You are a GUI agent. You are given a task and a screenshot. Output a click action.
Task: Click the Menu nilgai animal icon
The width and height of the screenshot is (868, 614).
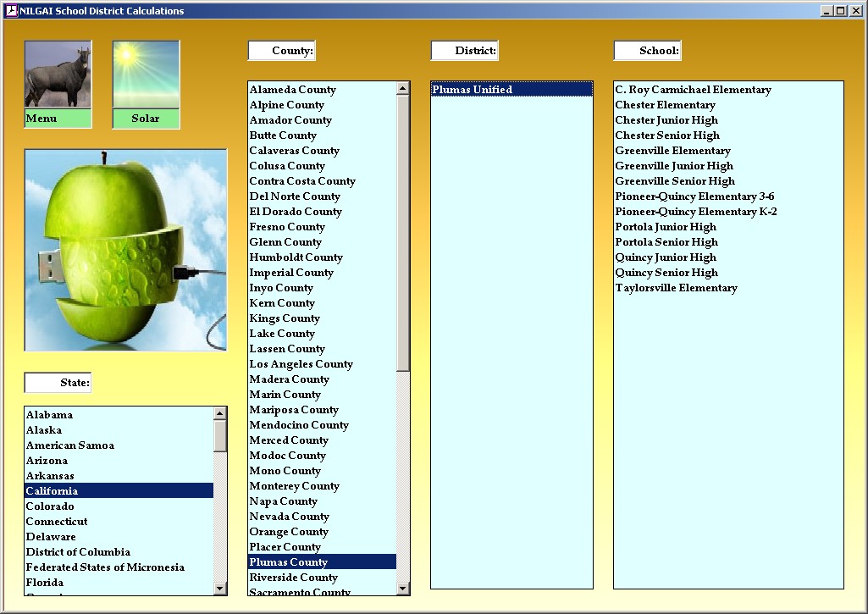point(58,75)
